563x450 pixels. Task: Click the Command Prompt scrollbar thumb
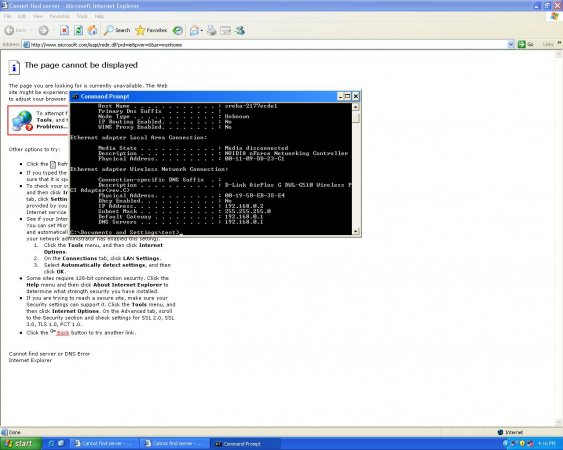[355, 117]
